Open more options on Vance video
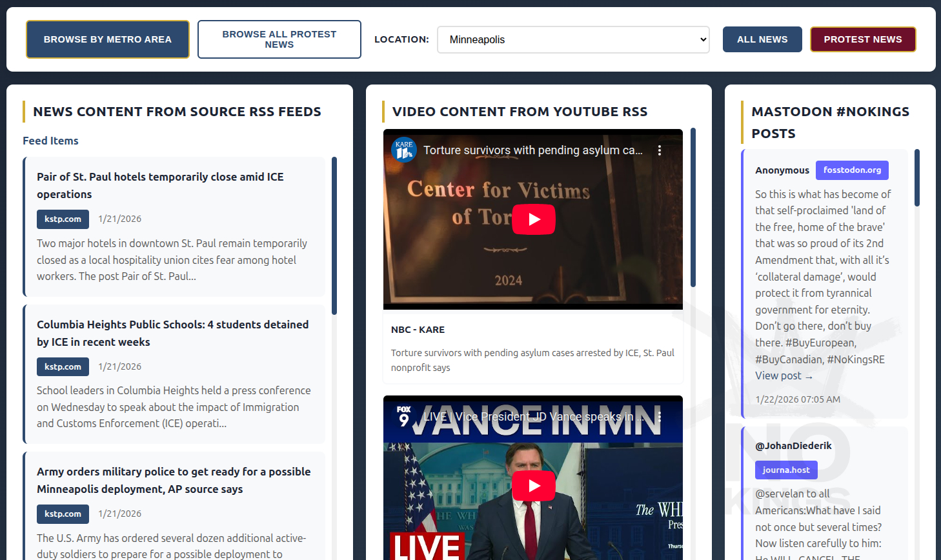 [659, 417]
